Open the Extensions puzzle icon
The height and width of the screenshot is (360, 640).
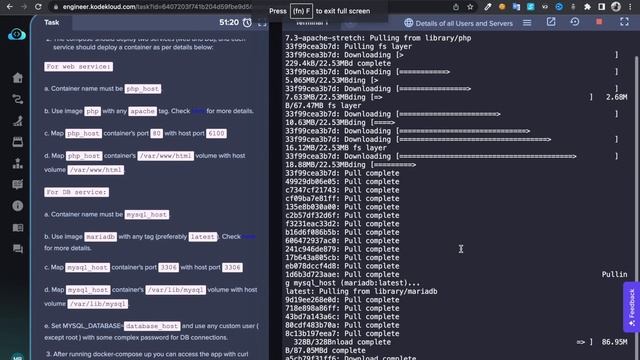coord(587,7)
